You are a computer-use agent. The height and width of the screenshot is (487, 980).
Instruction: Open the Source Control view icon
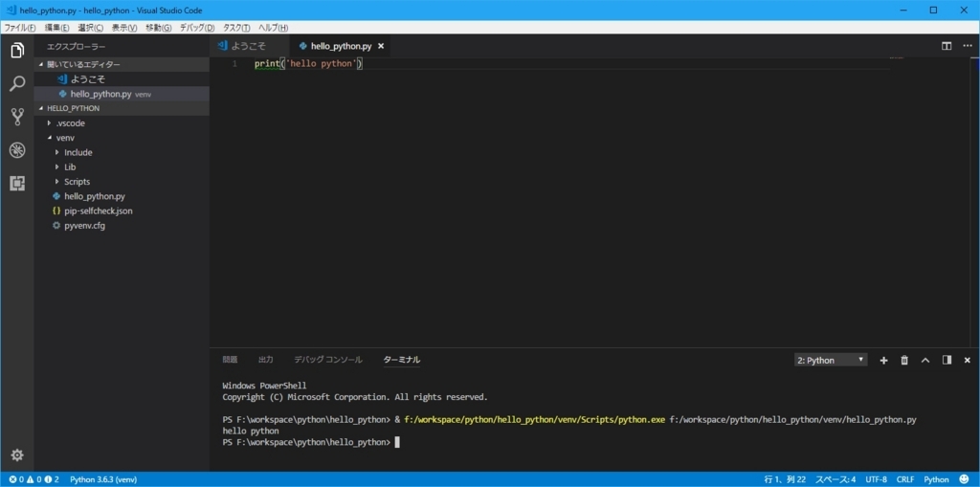[x=17, y=117]
